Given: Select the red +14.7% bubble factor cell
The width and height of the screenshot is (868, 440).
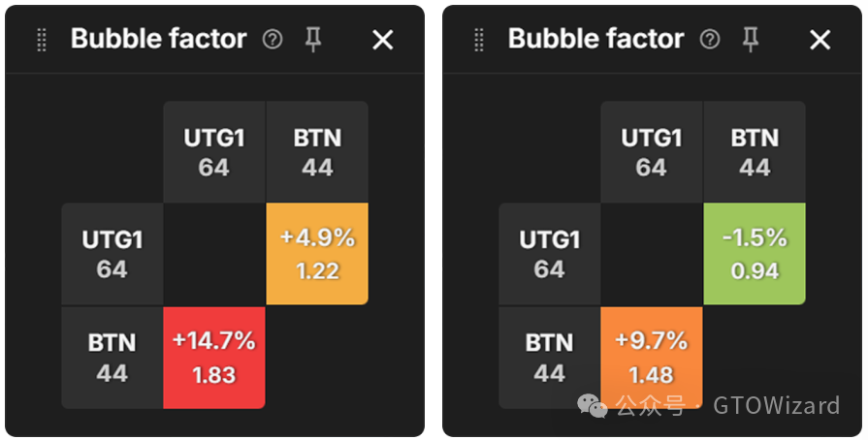Looking at the screenshot, I should [213, 357].
